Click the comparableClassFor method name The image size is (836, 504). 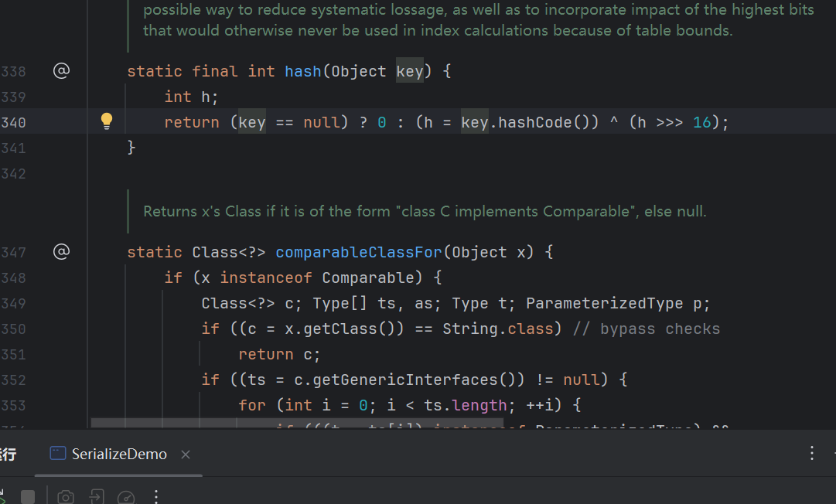(x=359, y=252)
